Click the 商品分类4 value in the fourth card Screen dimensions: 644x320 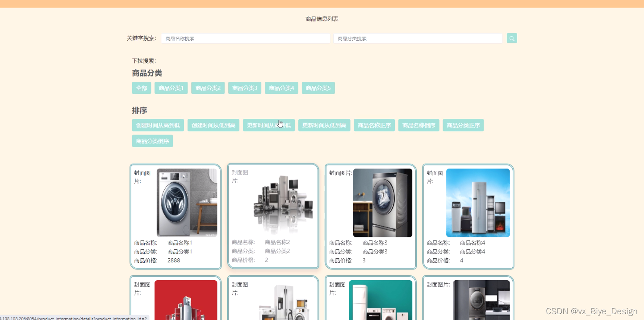(x=473, y=252)
